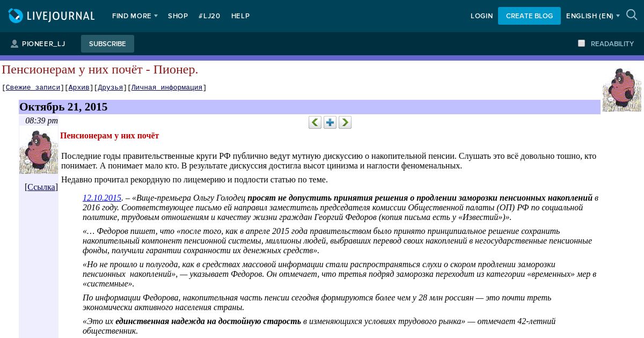Screen dimensions: 644x338
Task: Click the LiveJournal logo
Action: click(x=52, y=16)
